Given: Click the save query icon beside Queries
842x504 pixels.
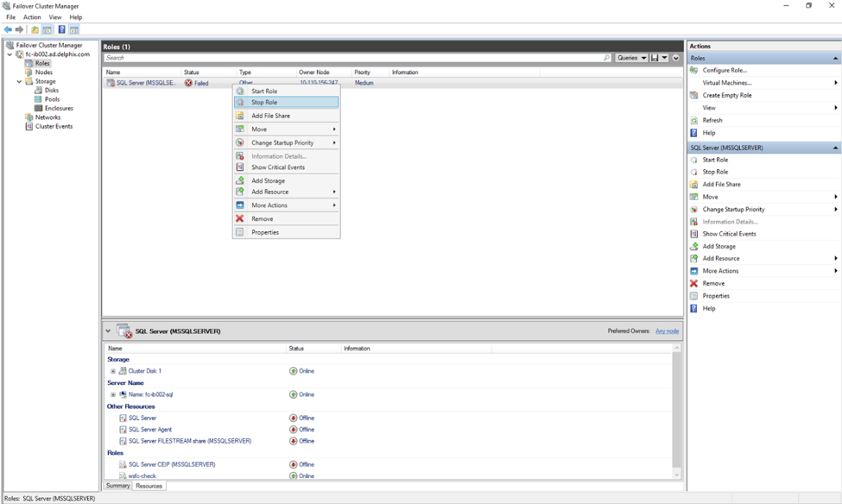Looking at the screenshot, I should pos(655,58).
